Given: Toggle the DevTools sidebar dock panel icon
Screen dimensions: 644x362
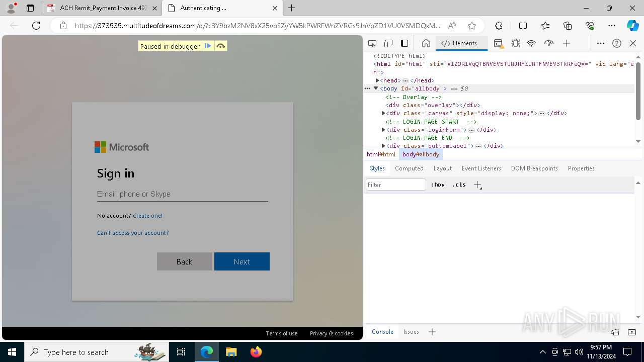Looking at the screenshot, I should (405, 43).
